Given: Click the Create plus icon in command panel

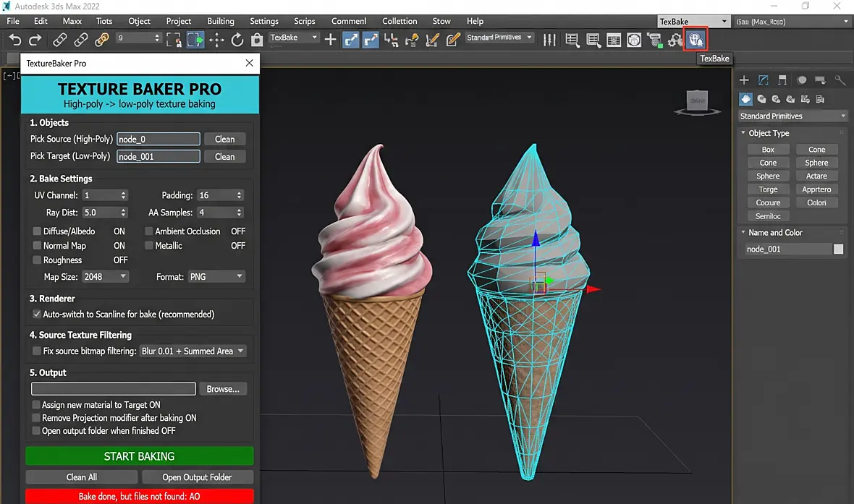Looking at the screenshot, I should (744, 80).
